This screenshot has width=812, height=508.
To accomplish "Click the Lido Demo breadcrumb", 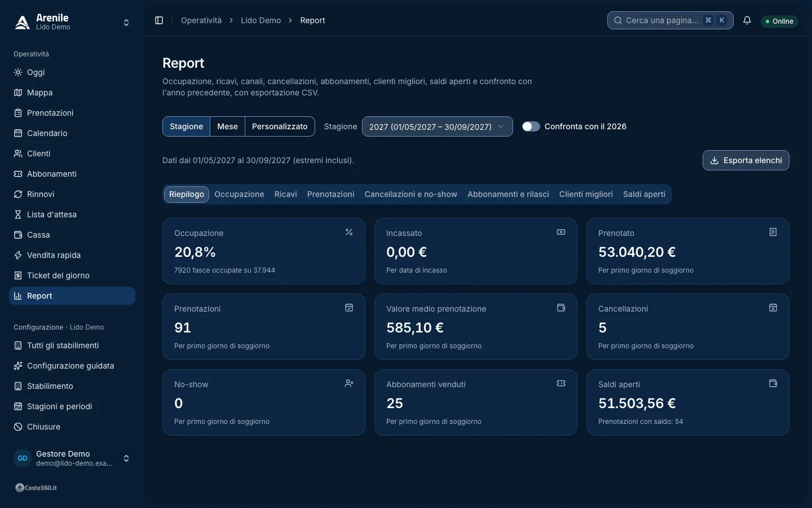I will 261,20.
